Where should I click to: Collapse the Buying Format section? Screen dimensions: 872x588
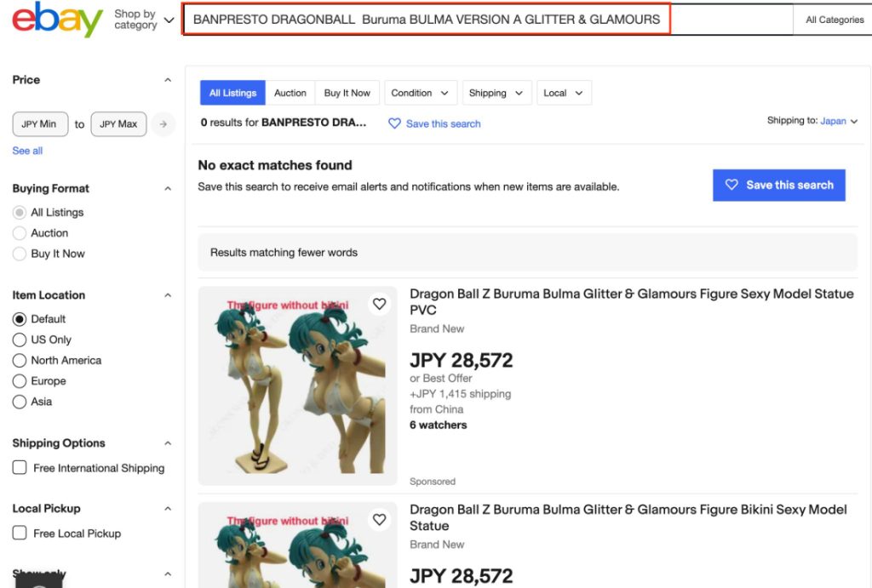click(168, 189)
